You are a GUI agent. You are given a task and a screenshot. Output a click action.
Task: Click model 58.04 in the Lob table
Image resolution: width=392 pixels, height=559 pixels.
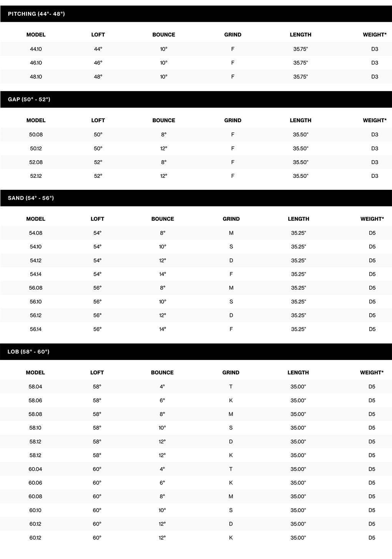(35, 387)
